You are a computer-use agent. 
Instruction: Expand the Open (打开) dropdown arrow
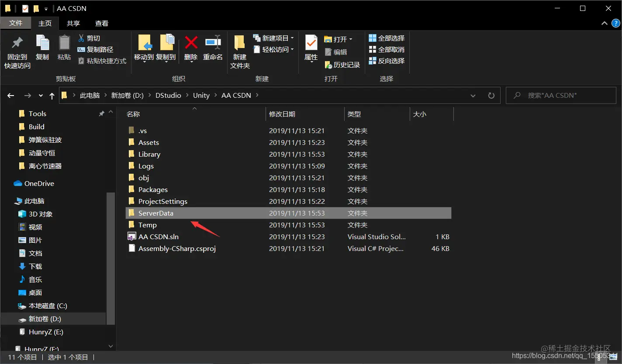click(350, 39)
